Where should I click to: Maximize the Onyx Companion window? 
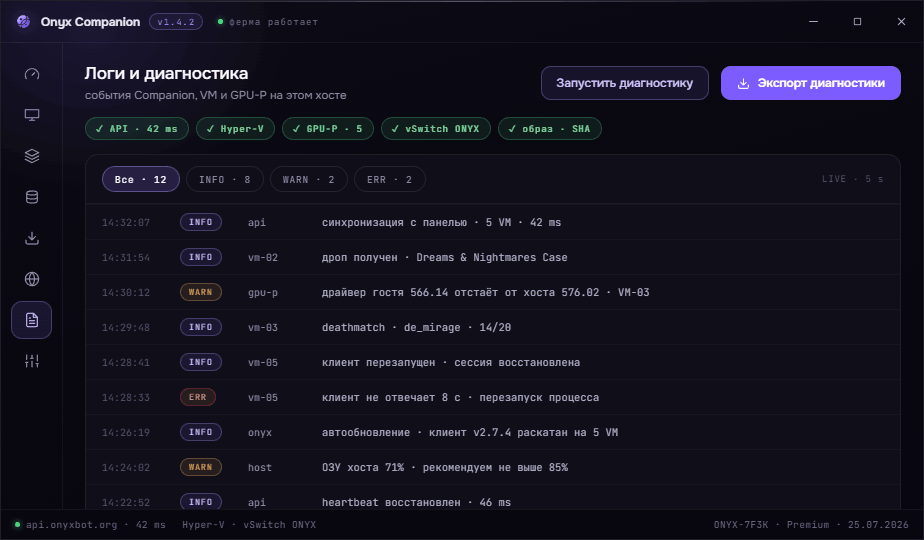pyautogui.click(x=857, y=22)
